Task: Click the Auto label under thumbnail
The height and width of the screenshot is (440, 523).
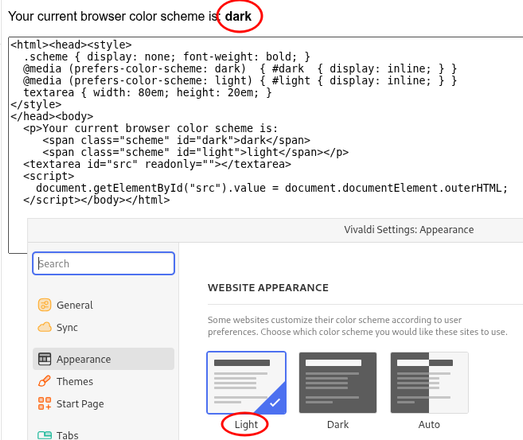Action: tap(429, 425)
